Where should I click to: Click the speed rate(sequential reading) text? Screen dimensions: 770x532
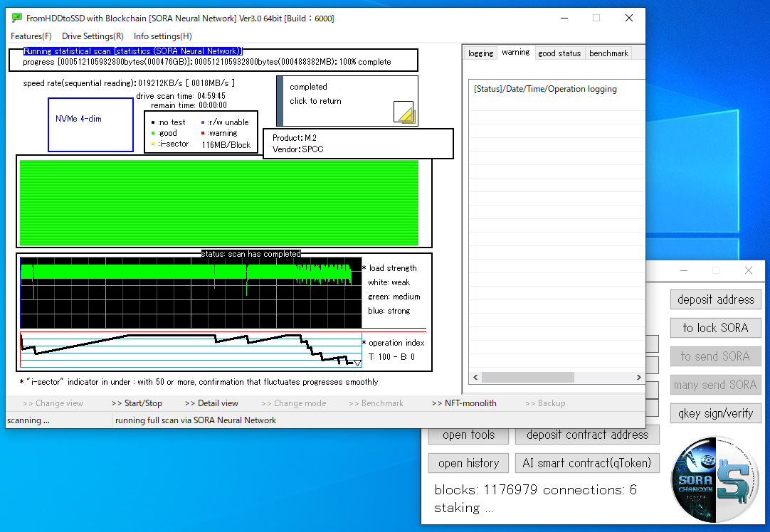(129, 83)
